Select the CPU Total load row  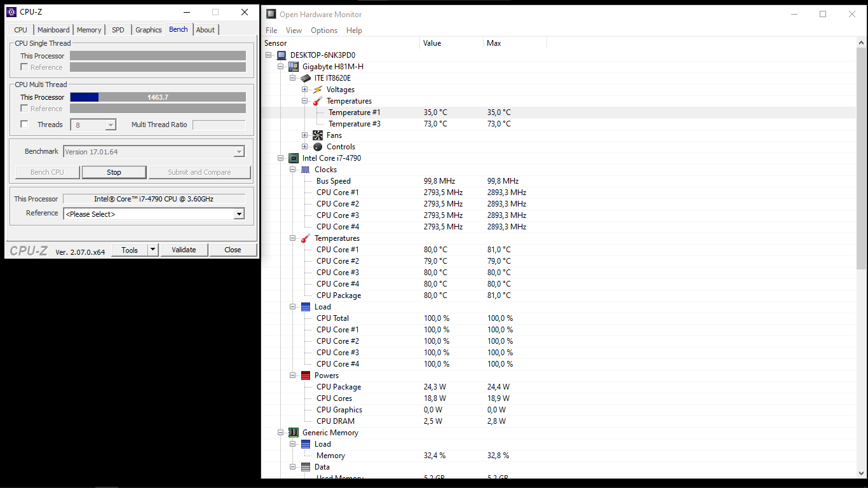tap(559, 318)
